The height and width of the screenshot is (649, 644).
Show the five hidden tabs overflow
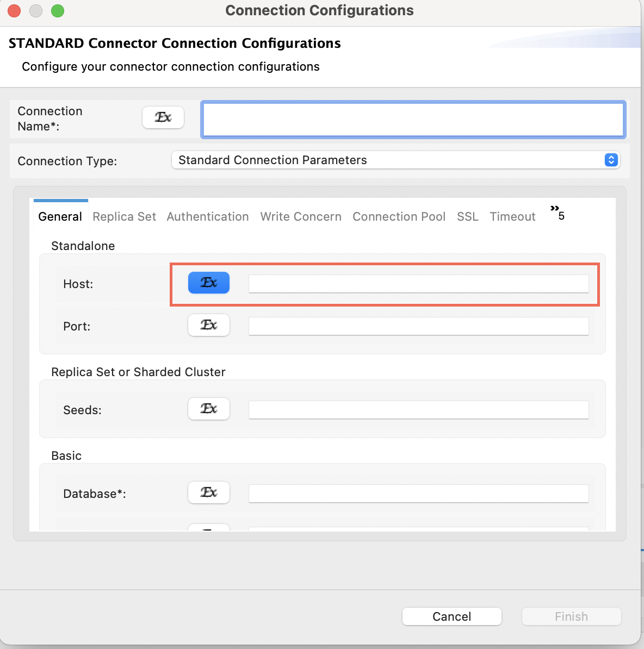558,213
